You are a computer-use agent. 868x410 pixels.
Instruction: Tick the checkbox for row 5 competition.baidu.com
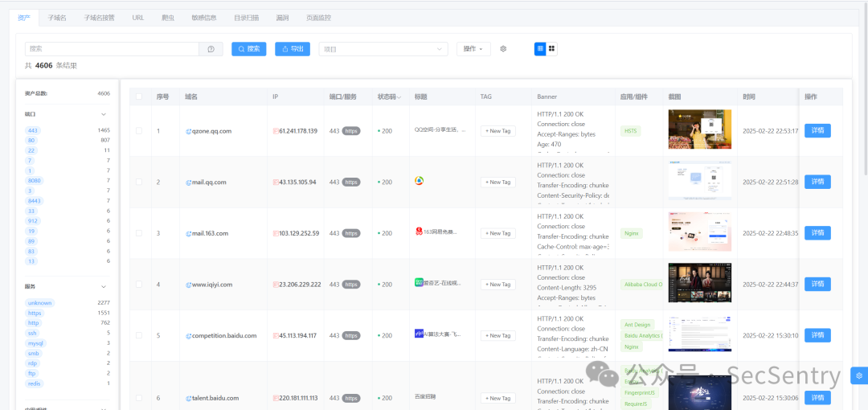(139, 335)
